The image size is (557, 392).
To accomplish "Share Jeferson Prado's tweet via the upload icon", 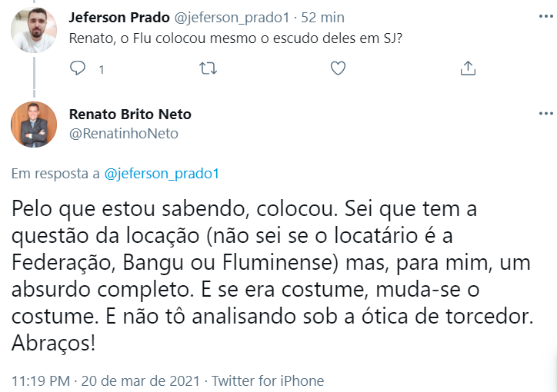I will coord(468,68).
